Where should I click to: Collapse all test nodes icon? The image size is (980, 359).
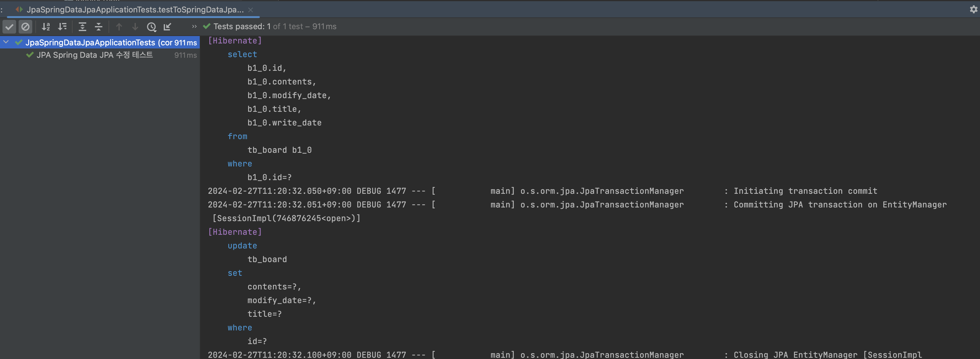pyautogui.click(x=99, y=27)
